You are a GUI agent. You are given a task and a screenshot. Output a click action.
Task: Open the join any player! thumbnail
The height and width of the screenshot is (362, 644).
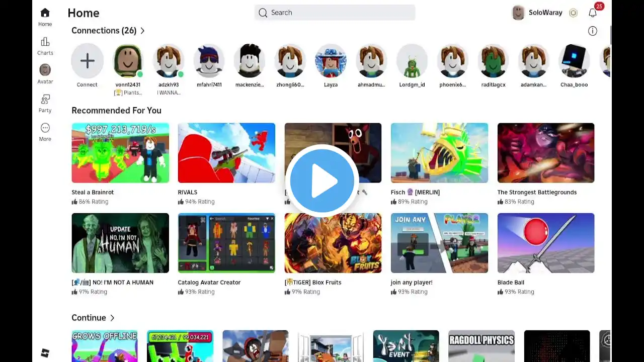pyautogui.click(x=439, y=243)
